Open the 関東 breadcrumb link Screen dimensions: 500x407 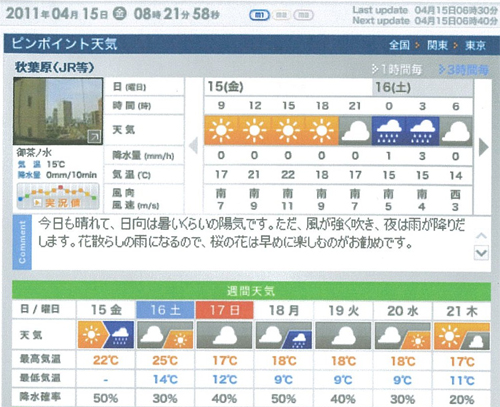tap(437, 45)
